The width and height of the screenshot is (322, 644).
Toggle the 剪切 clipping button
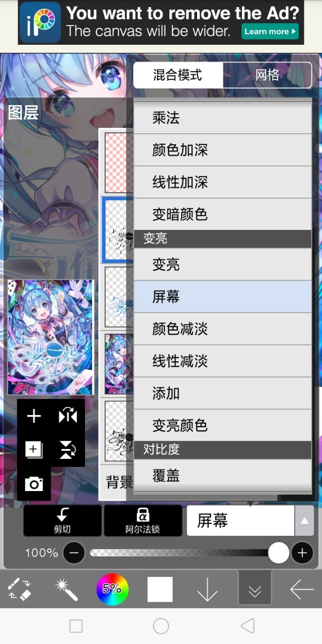(x=62, y=521)
